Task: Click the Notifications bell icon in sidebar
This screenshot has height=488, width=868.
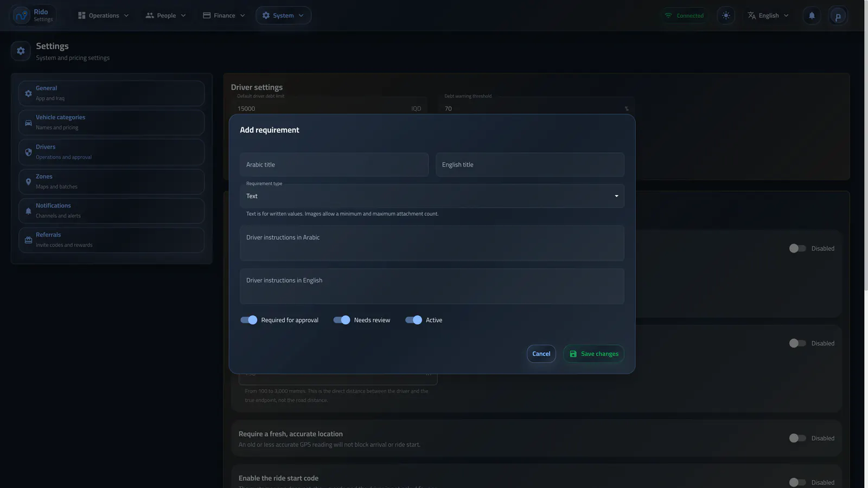Action: [28, 211]
